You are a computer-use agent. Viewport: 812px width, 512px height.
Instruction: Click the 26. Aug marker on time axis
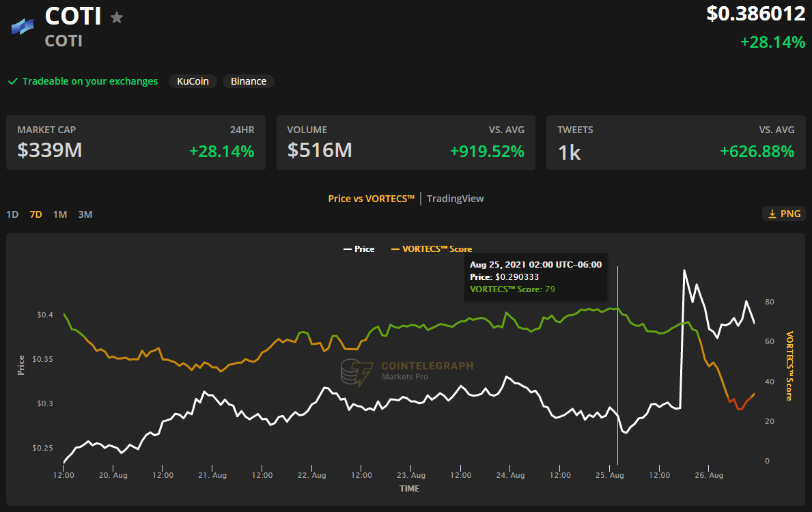(x=709, y=475)
